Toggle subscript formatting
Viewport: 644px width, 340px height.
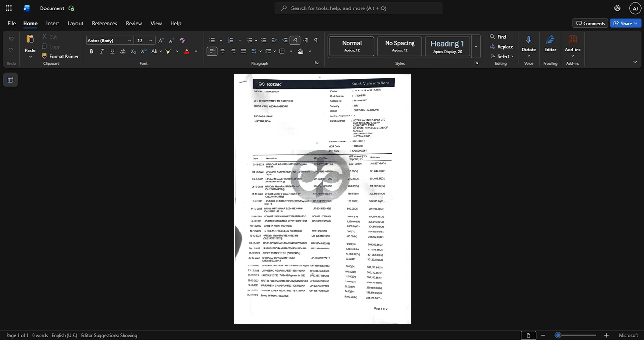tap(133, 51)
